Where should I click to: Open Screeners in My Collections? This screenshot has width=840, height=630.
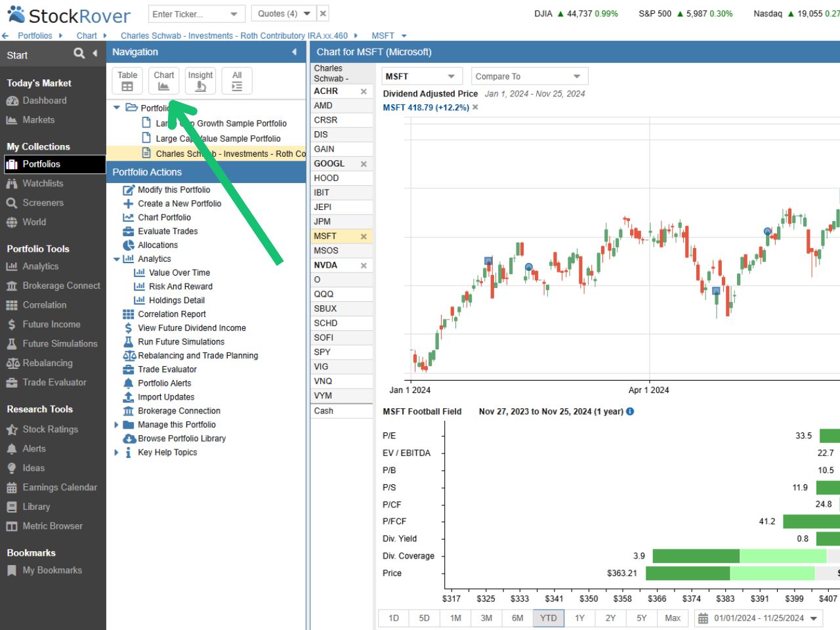43,203
